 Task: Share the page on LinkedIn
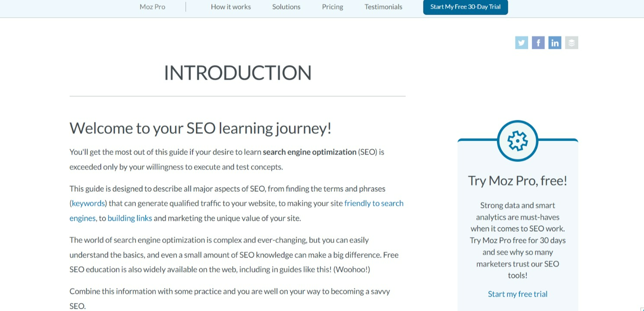click(x=555, y=42)
